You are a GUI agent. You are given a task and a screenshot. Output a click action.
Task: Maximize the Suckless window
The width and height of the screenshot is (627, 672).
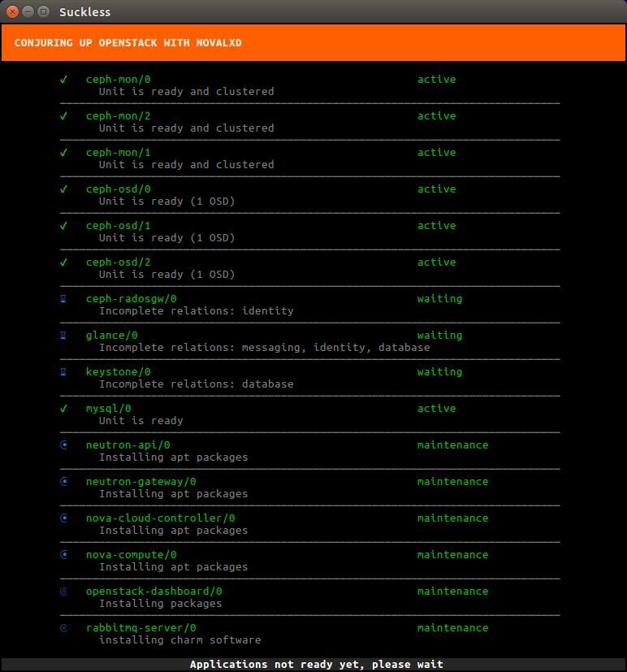42,12
